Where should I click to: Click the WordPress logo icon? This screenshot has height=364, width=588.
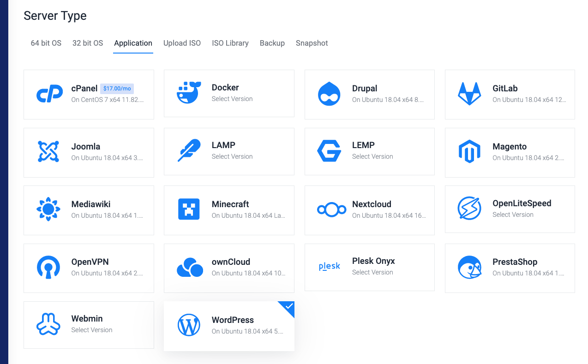pyautogui.click(x=189, y=325)
